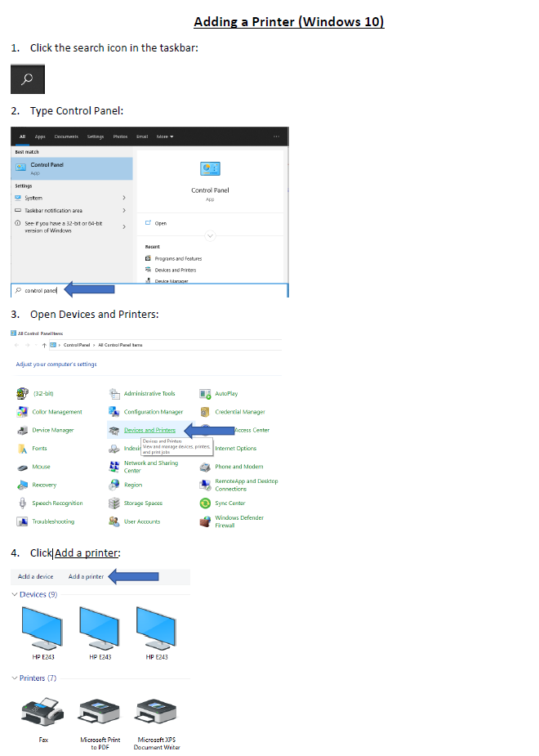The height and width of the screenshot is (756, 539).
Task: Click Control Panel breadcrumb in address bar
Action: (77, 345)
